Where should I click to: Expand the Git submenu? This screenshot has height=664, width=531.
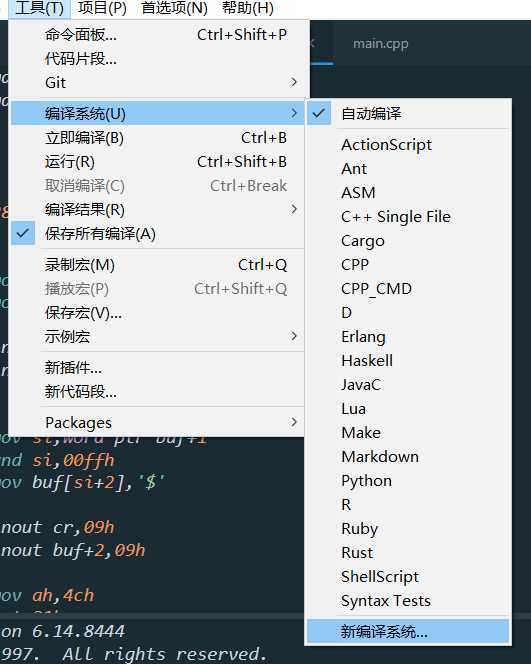pyautogui.click(x=158, y=83)
